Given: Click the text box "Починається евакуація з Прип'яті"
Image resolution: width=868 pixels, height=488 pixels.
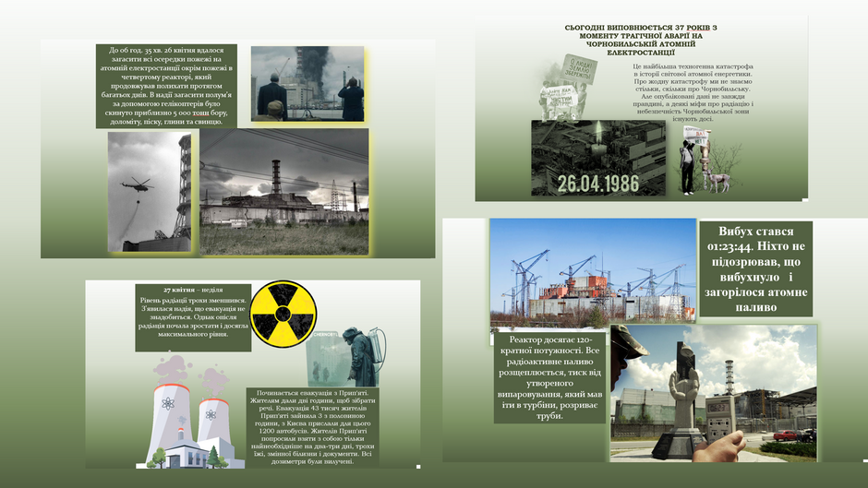Looking at the screenshot, I should 313,426.
